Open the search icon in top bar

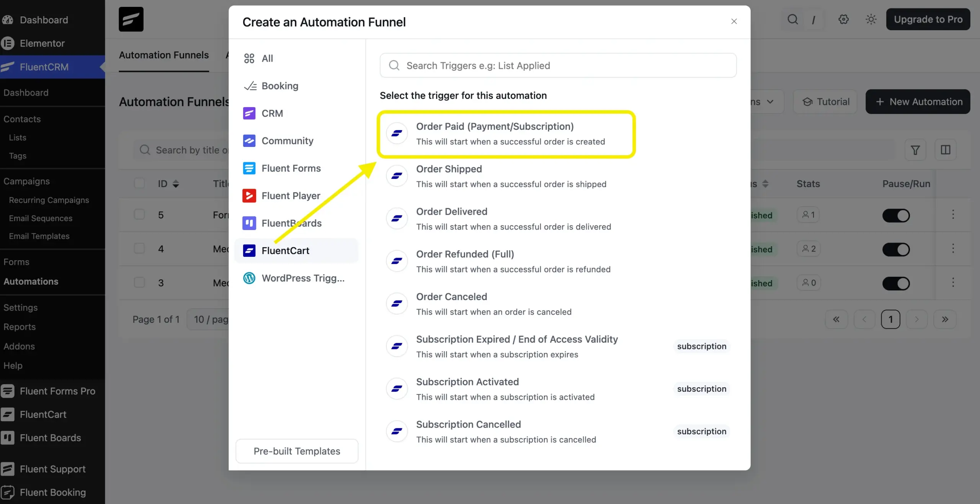(x=793, y=19)
